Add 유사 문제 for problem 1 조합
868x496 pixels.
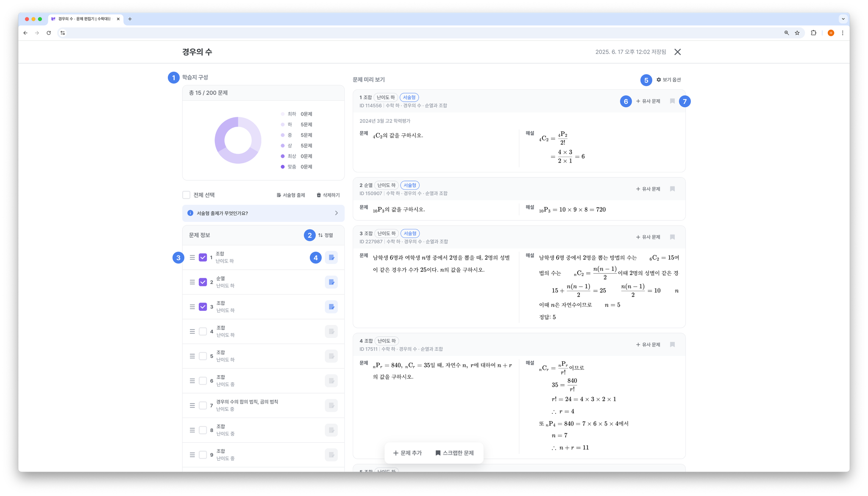point(648,101)
